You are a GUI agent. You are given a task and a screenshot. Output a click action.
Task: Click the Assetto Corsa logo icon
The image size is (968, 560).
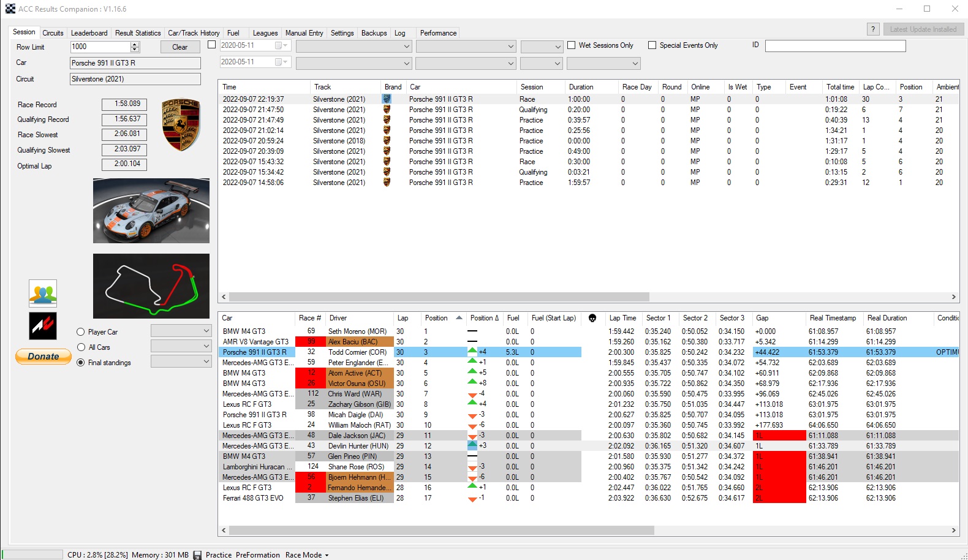[43, 326]
